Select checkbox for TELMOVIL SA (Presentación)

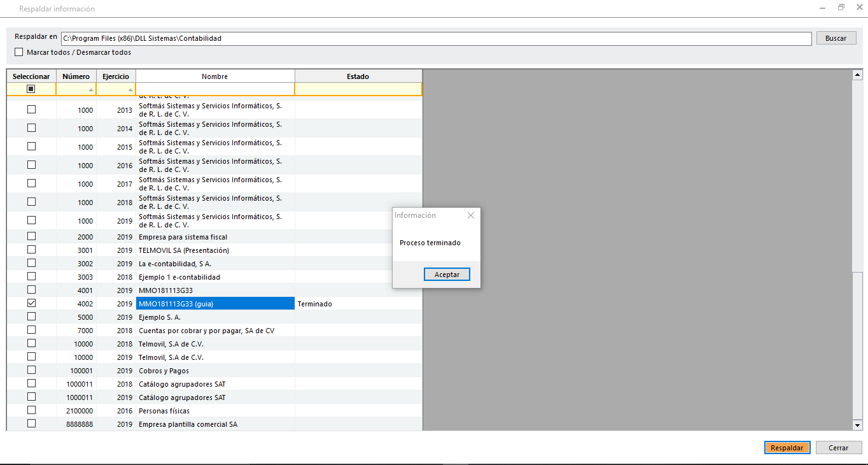(x=31, y=250)
